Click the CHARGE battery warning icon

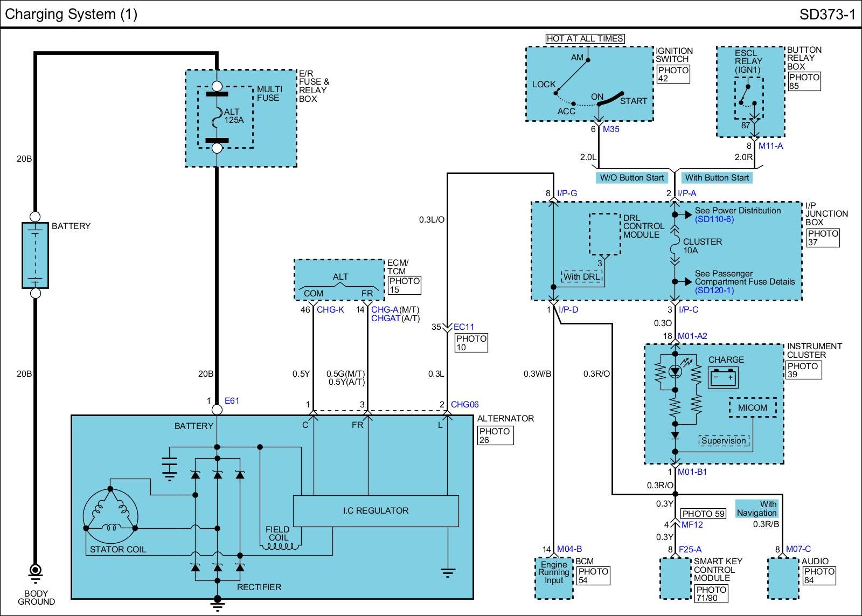(723, 377)
